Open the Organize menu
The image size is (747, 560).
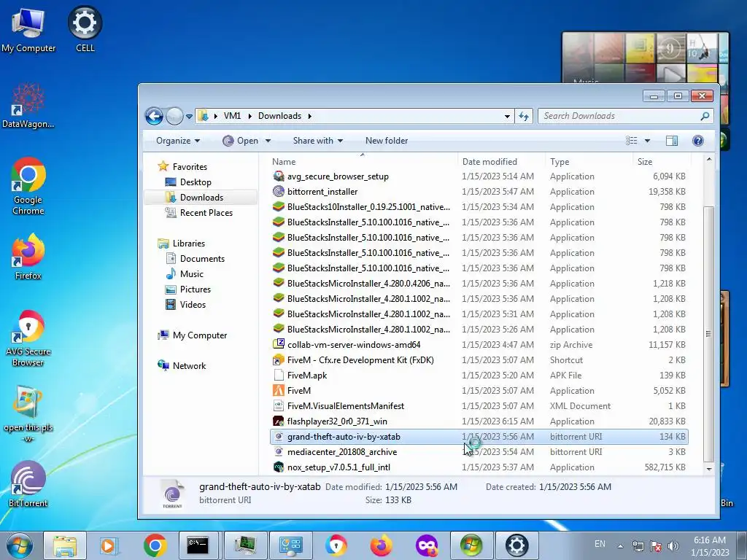coord(178,141)
